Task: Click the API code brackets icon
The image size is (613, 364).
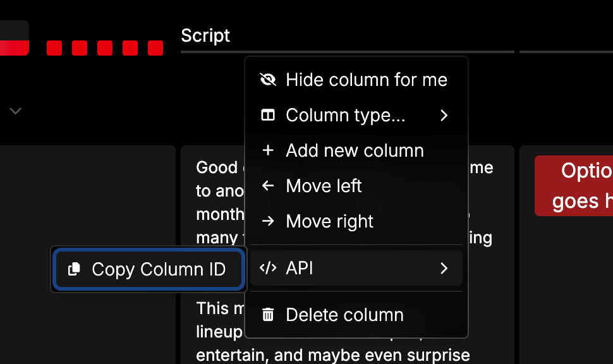Action: 268,268
